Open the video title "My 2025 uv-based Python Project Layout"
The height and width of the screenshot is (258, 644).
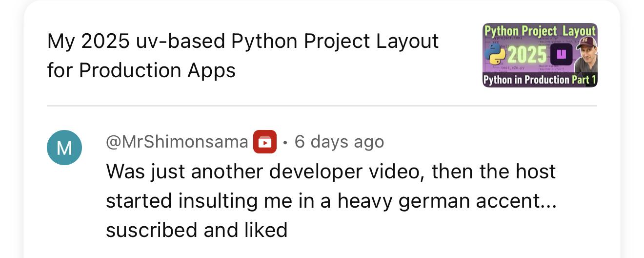point(243,41)
